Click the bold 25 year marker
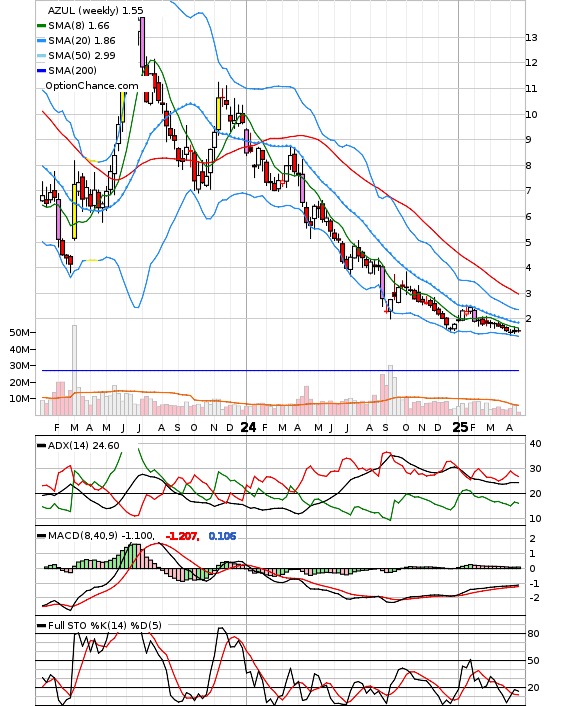 pos(460,427)
